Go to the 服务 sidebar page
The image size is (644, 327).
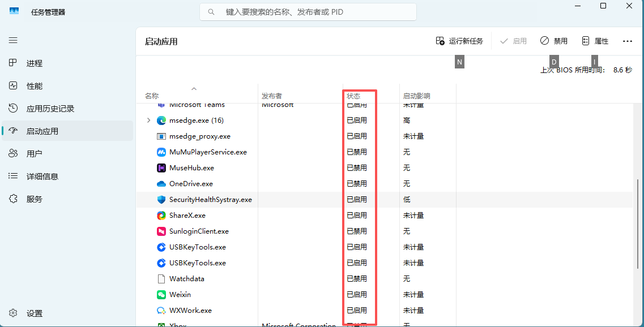(34, 199)
